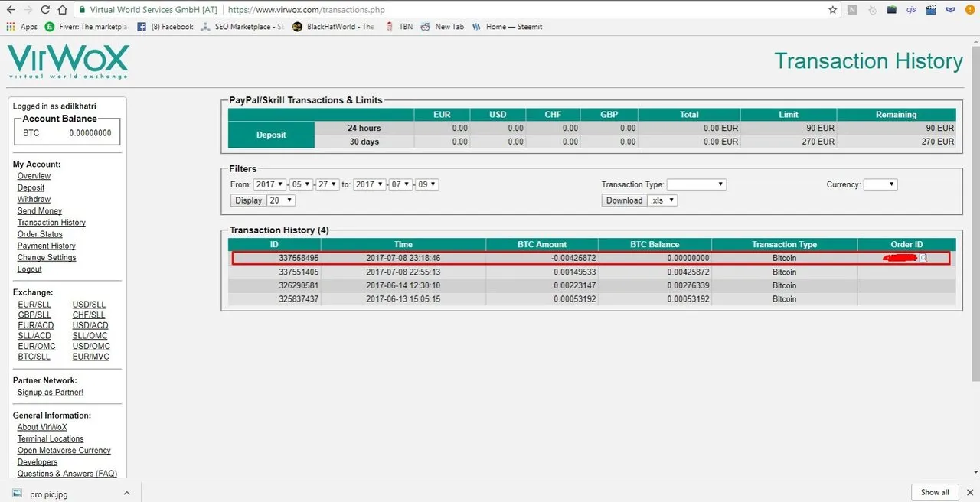Open the To year dropdown
The width and height of the screenshot is (980, 502).
[x=370, y=184]
